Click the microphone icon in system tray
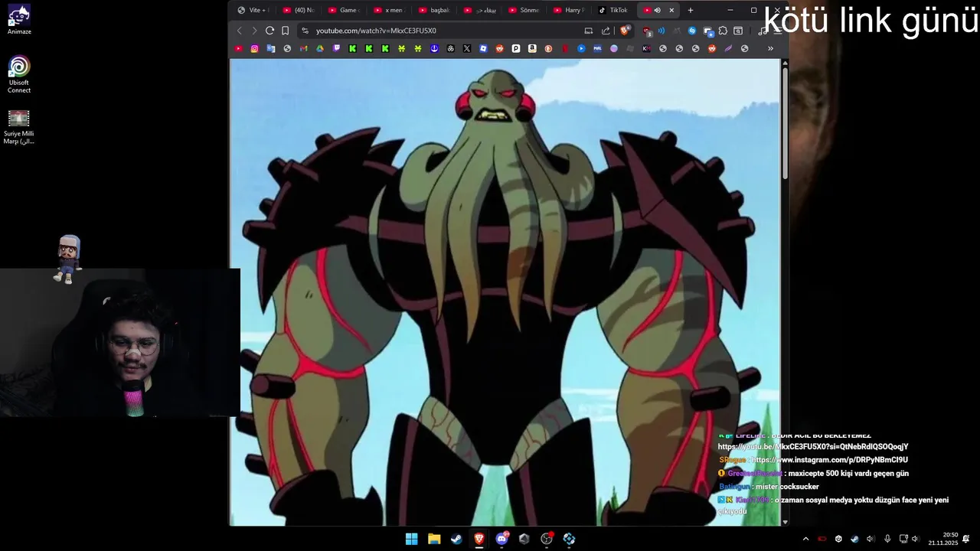Image resolution: width=980 pixels, height=551 pixels. pos(887,539)
